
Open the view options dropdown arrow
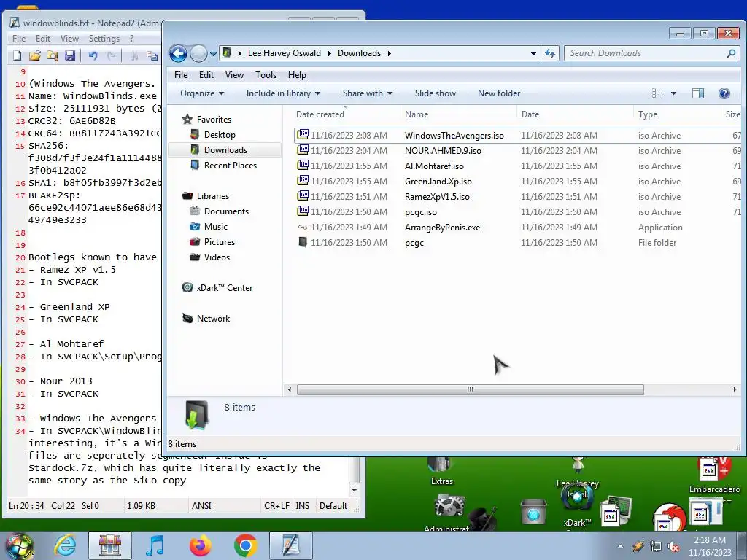click(x=673, y=93)
